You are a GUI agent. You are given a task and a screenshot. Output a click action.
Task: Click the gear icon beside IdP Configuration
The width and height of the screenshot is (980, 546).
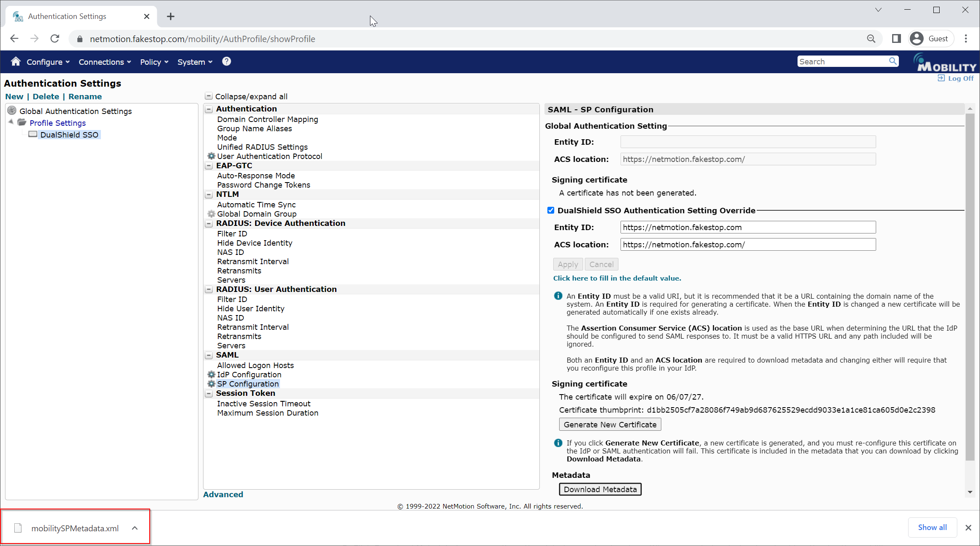[211, 374]
